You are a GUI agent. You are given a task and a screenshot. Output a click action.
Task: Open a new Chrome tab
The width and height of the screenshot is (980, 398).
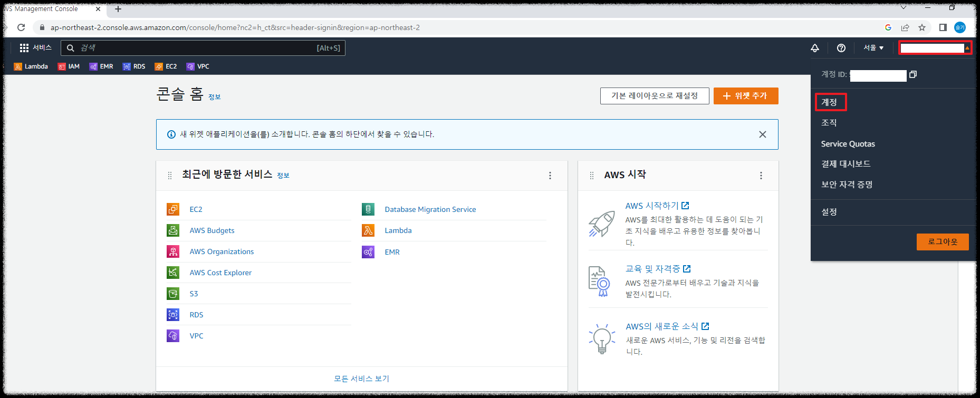(118, 9)
